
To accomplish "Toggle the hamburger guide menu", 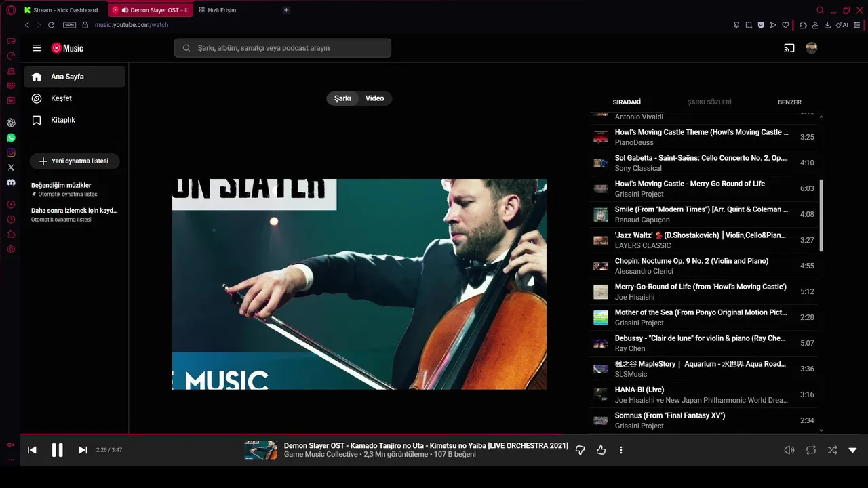I will click(37, 48).
